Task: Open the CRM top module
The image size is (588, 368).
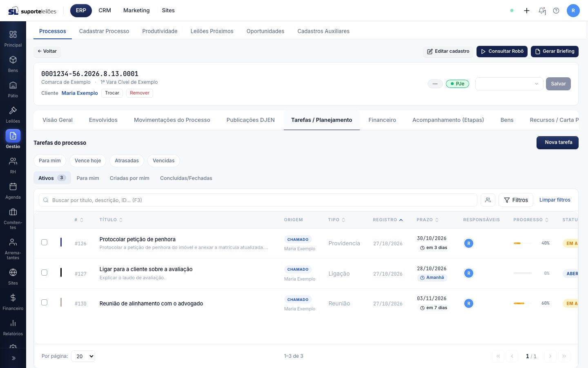Action: click(105, 11)
